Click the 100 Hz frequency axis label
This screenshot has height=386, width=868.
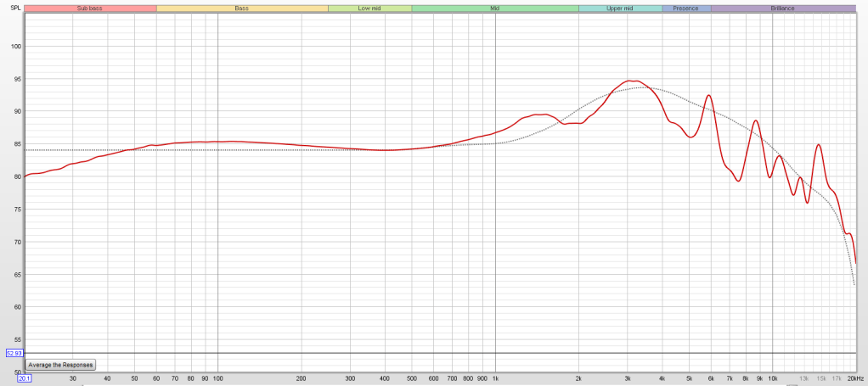pos(218,378)
